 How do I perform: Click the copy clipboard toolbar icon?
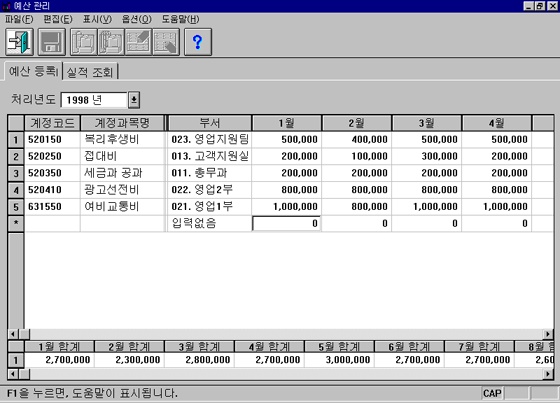[84, 42]
